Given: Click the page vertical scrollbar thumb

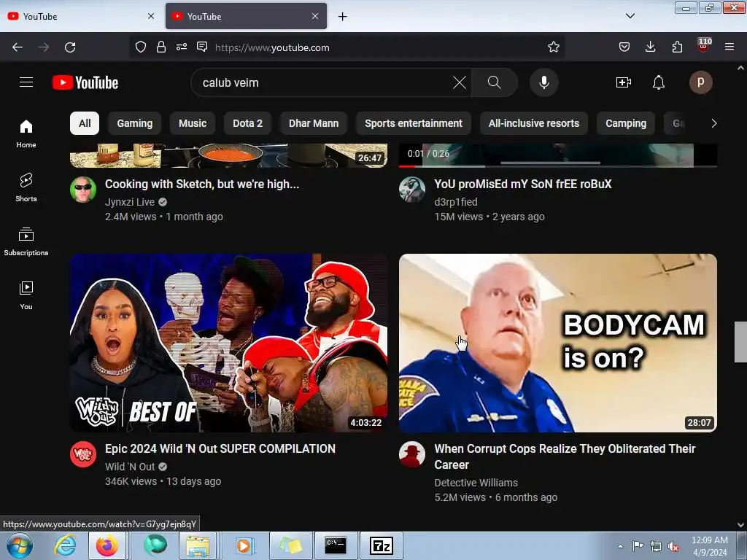Looking at the screenshot, I should (740, 342).
